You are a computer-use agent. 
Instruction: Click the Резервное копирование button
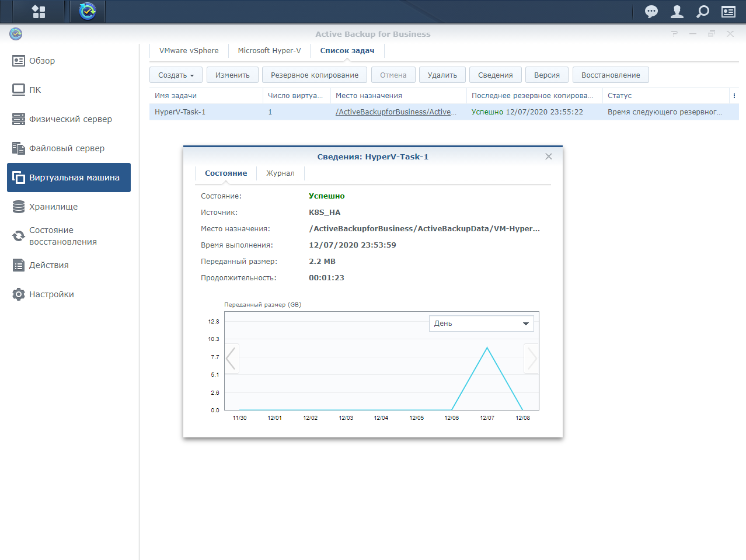pyautogui.click(x=315, y=75)
